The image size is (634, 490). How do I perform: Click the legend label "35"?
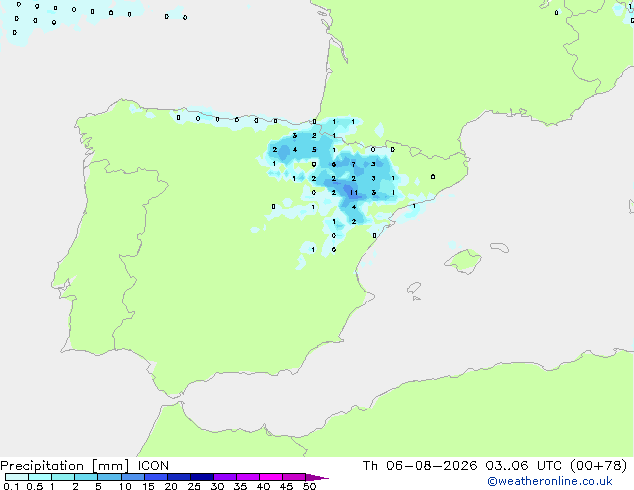[240, 486]
